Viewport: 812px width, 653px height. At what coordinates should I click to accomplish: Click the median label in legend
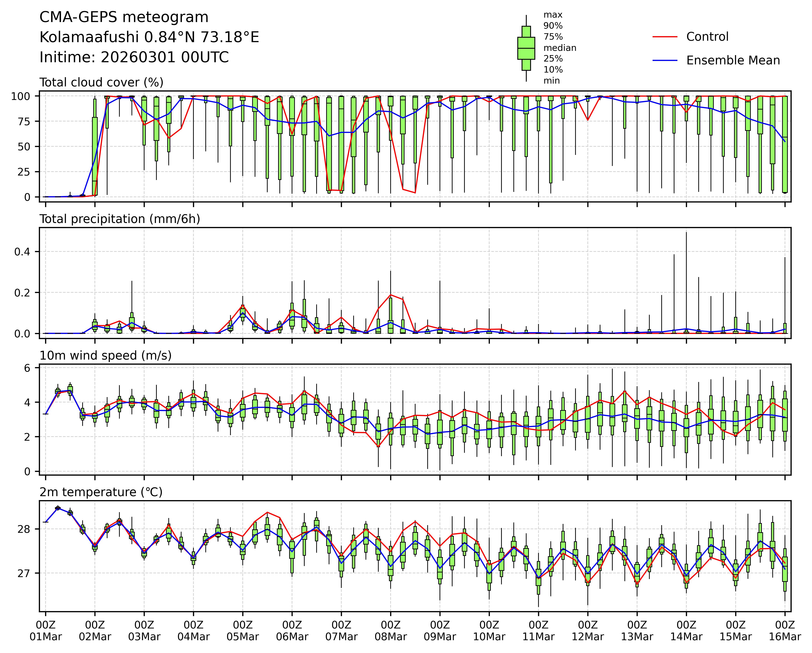pyautogui.click(x=560, y=48)
